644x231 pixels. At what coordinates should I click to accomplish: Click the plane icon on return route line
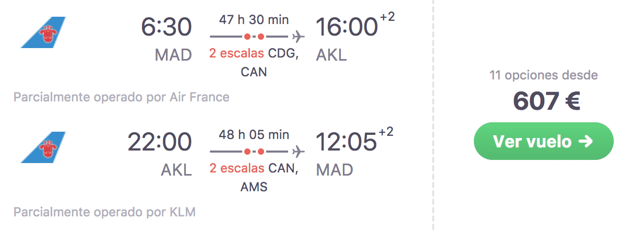point(299,152)
